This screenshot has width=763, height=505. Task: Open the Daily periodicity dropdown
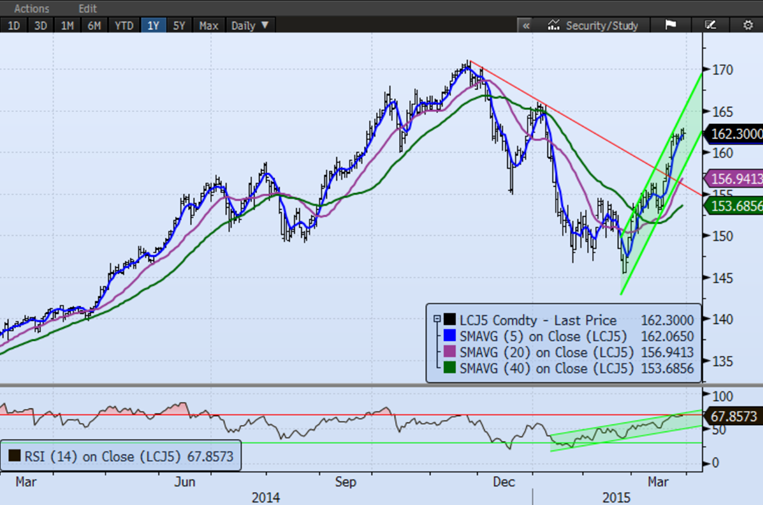coord(250,25)
